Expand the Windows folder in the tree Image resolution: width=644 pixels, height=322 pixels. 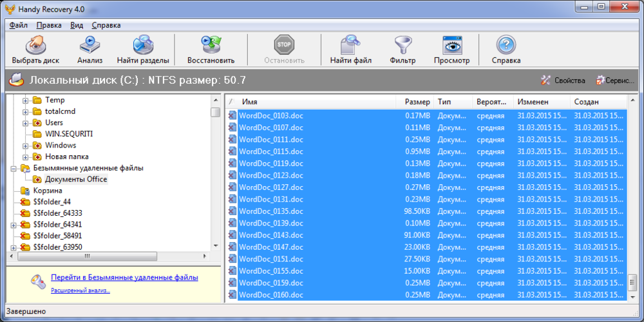(26, 146)
